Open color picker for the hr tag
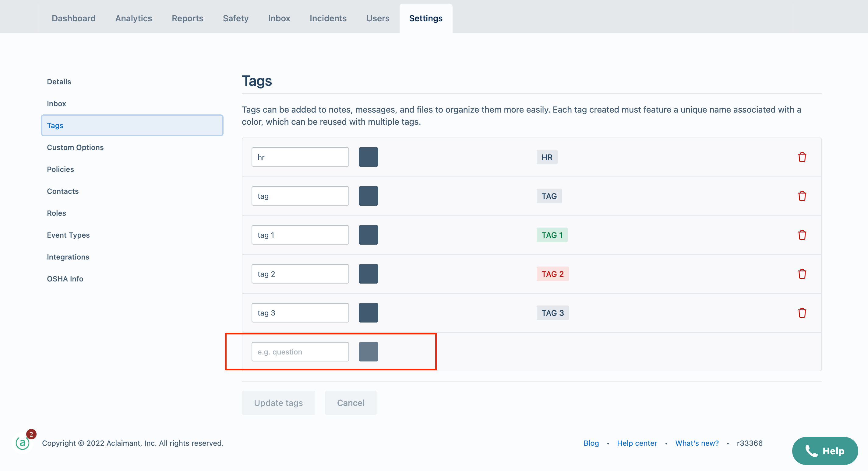 pyautogui.click(x=368, y=157)
